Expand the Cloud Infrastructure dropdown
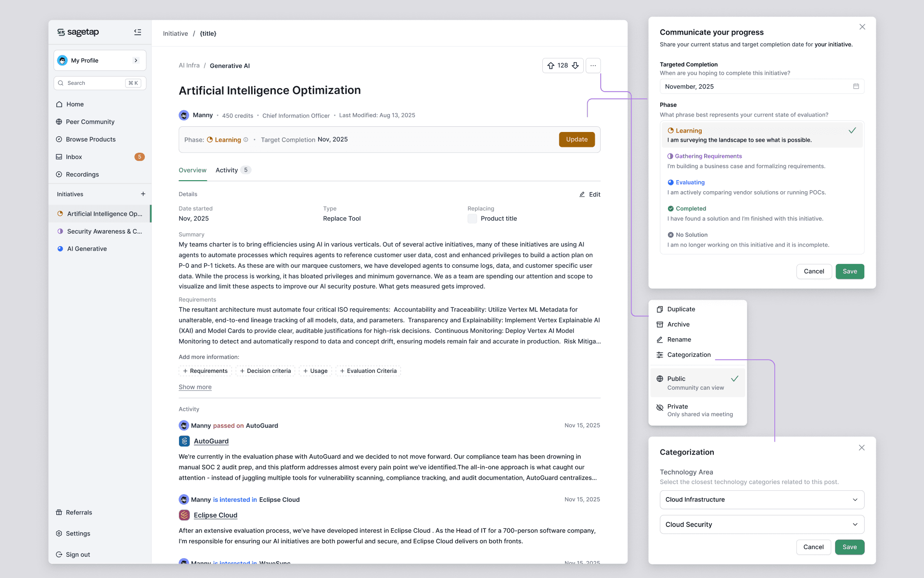The image size is (924, 578). [761, 499]
